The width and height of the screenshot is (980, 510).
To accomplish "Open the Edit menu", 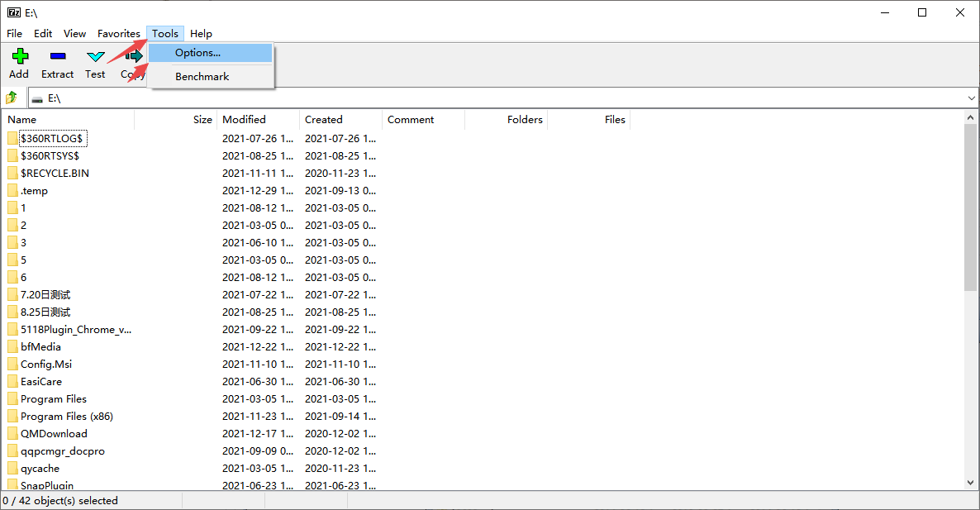I will click(x=42, y=33).
